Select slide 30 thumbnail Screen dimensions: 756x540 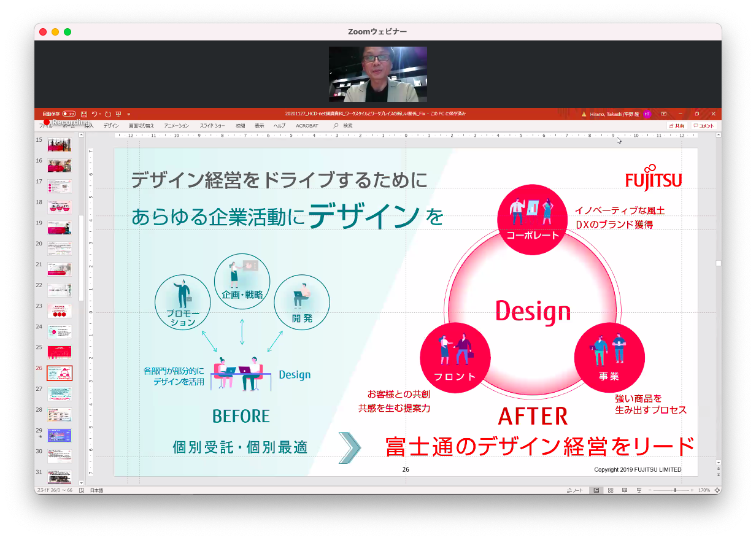(60, 456)
